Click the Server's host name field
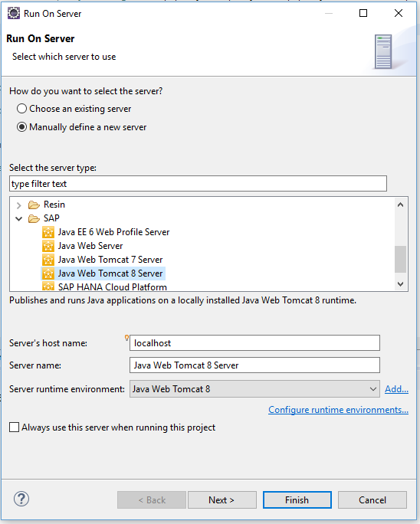The width and height of the screenshot is (420, 524). [x=254, y=343]
